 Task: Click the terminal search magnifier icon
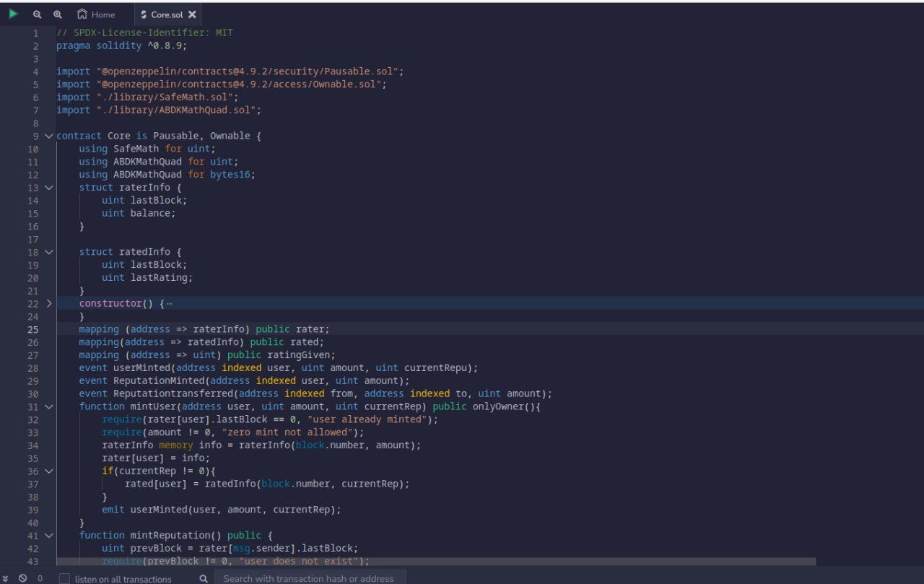click(x=204, y=578)
